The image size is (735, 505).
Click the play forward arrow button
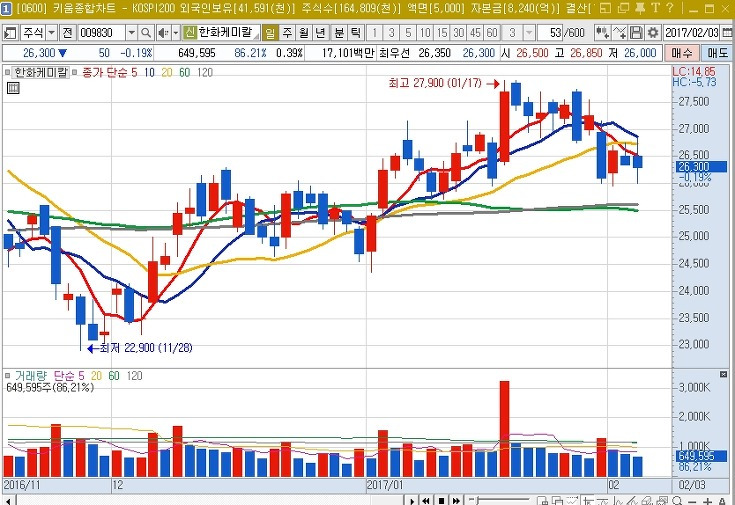point(412,501)
